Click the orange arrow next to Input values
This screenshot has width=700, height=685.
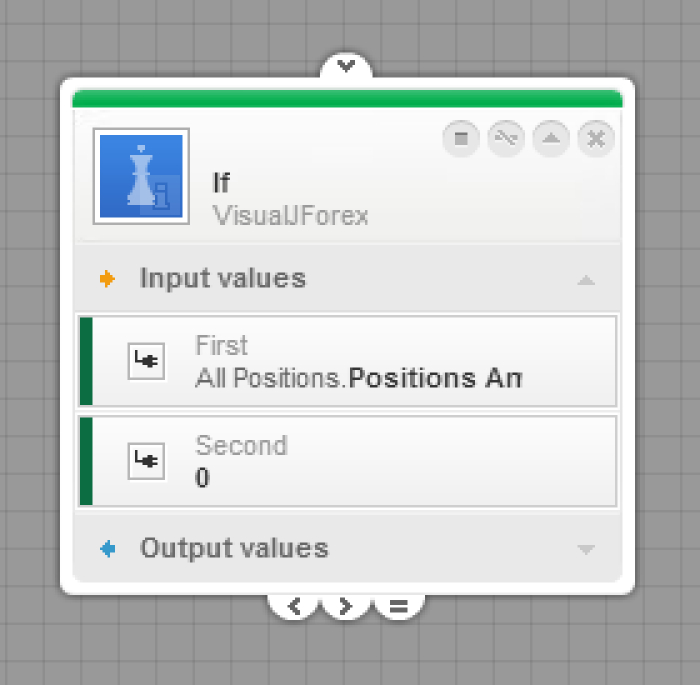tap(107, 279)
